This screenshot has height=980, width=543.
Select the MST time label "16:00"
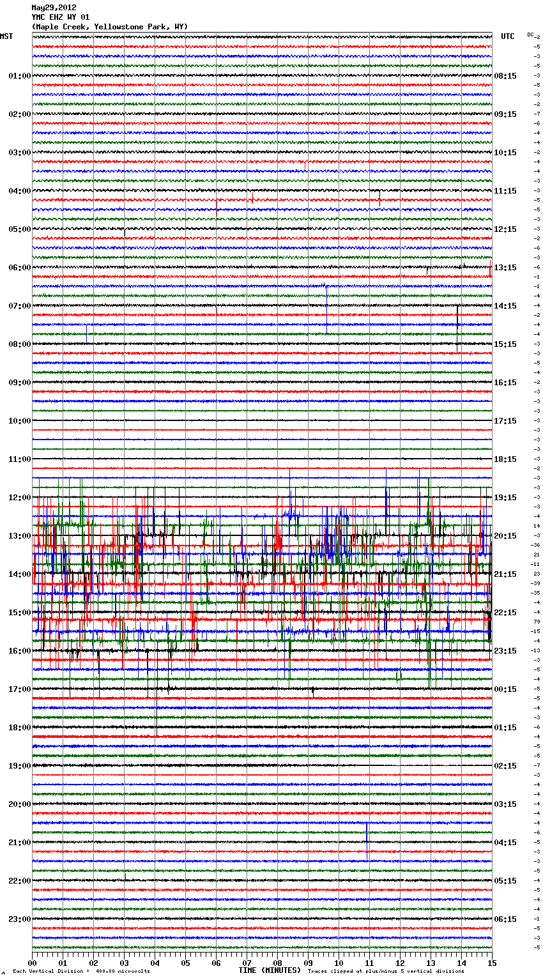(20, 651)
